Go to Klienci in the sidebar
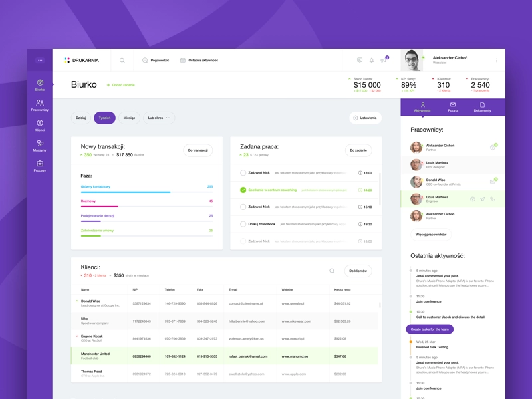 click(x=40, y=126)
